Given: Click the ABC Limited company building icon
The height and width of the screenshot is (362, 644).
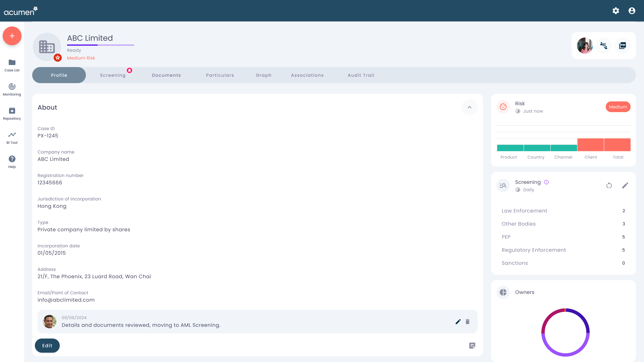Looking at the screenshot, I should coord(47,47).
